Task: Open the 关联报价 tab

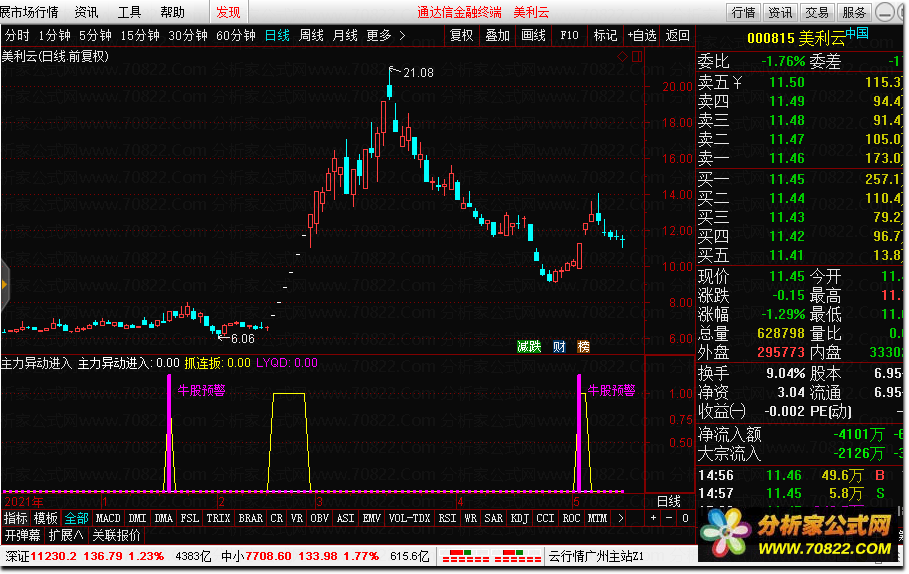Action: [x=117, y=535]
